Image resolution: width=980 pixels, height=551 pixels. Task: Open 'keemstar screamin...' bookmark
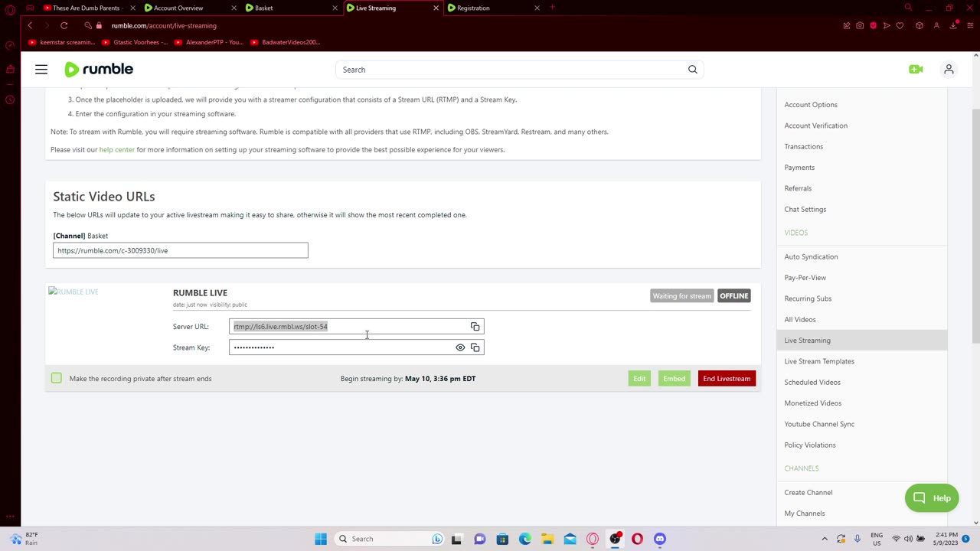tap(62, 42)
